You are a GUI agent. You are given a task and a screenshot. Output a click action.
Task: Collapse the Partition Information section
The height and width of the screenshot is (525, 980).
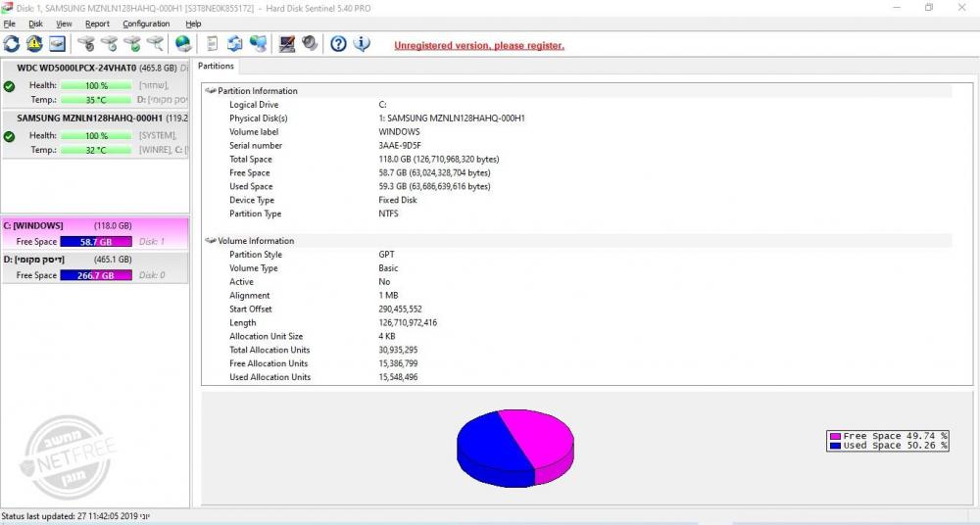point(211,91)
